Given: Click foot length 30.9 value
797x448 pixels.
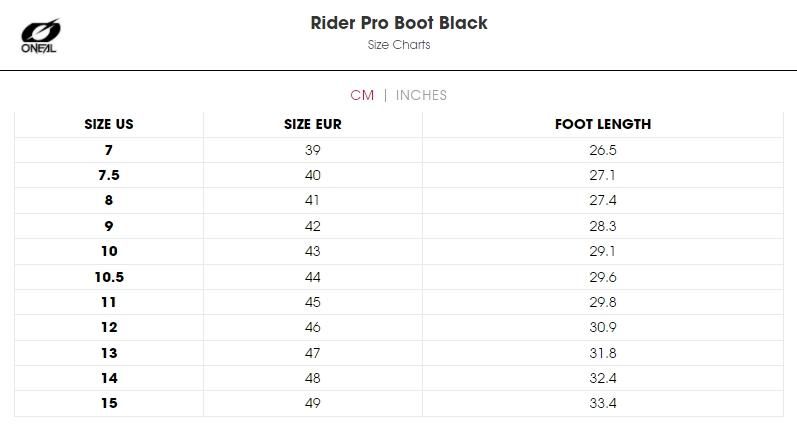Looking at the screenshot, I should pyautogui.click(x=603, y=327).
